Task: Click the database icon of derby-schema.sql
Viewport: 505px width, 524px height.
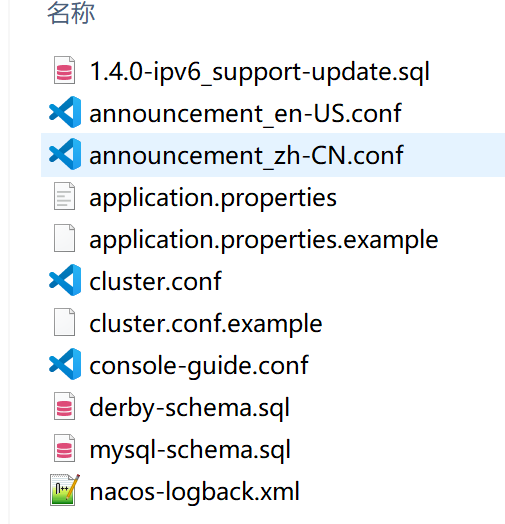Action: [x=65, y=406]
